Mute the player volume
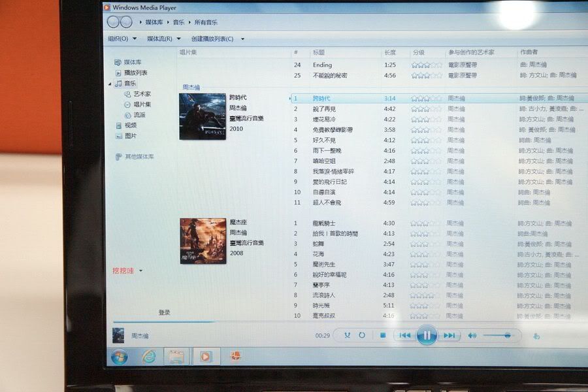The height and width of the screenshot is (392, 588). (x=472, y=335)
